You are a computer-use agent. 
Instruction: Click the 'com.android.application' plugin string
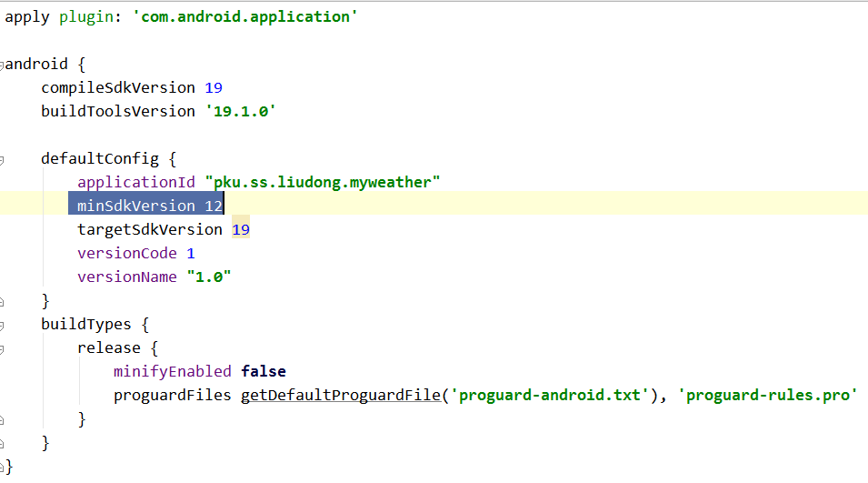pos(244,16)
